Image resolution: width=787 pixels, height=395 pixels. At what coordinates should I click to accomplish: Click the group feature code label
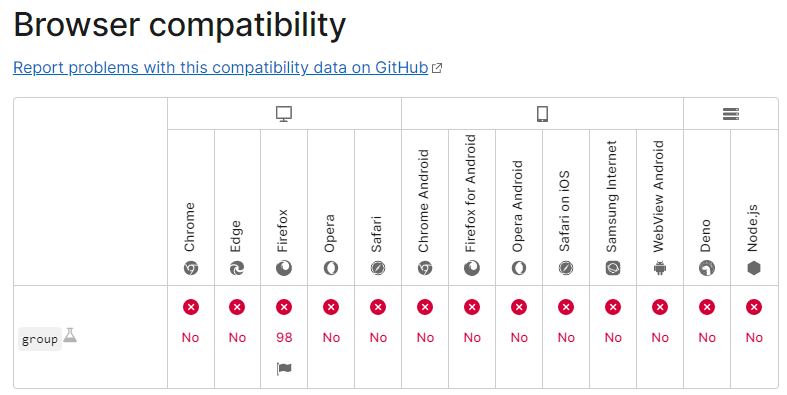pyautogui.click(x=40, y=339)
